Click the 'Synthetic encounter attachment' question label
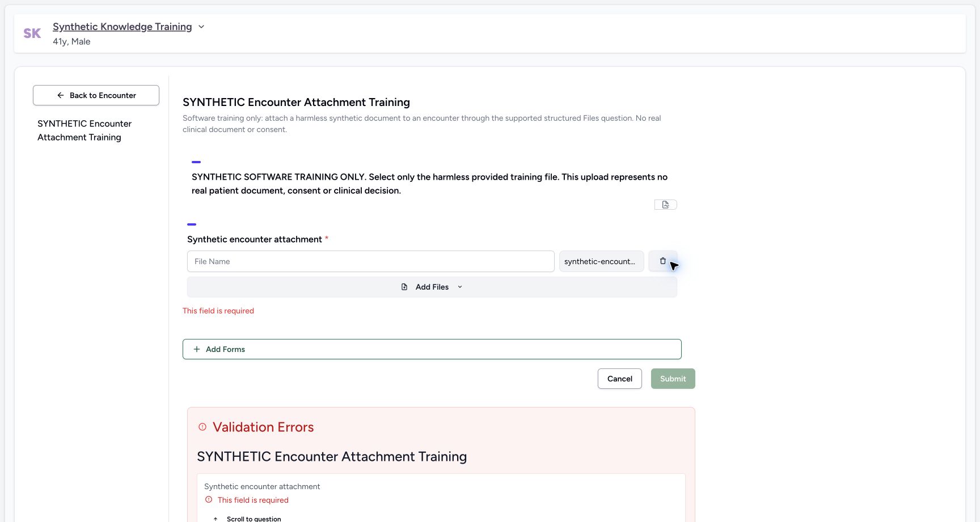Image resolution: width=980 pixels, height=522 pixels. (255, 239)
